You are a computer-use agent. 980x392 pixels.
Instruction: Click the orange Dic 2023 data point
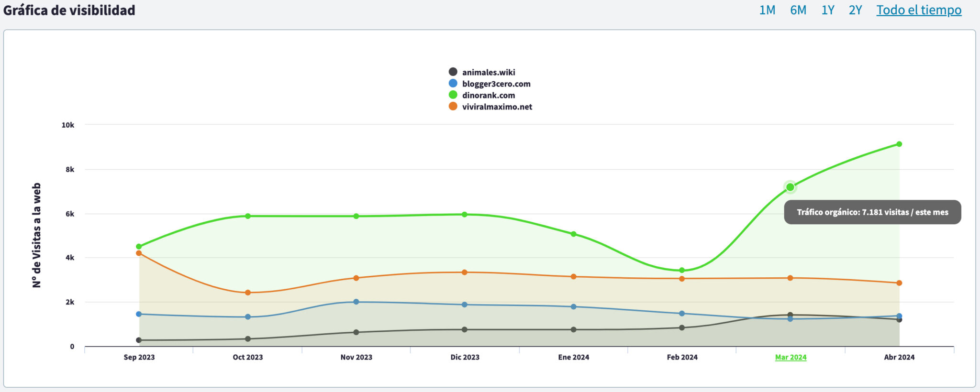click(465, 272)
